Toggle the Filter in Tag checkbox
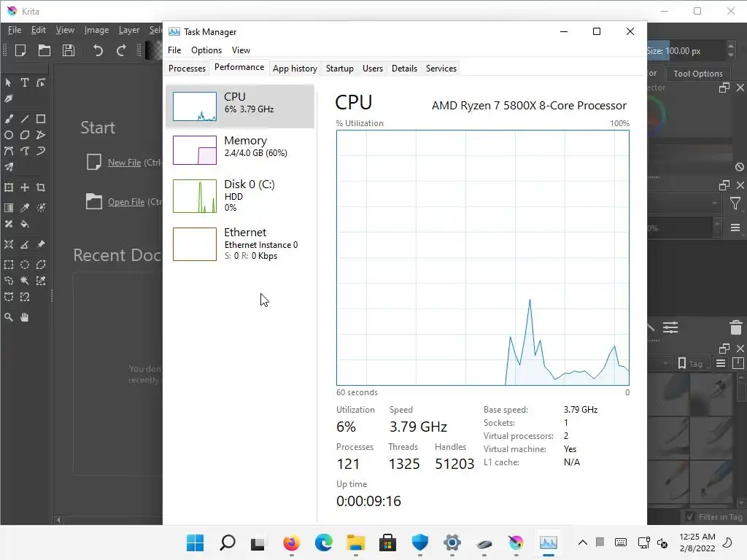The width and height of the screenshot is (747, 560). pos(690,517)
